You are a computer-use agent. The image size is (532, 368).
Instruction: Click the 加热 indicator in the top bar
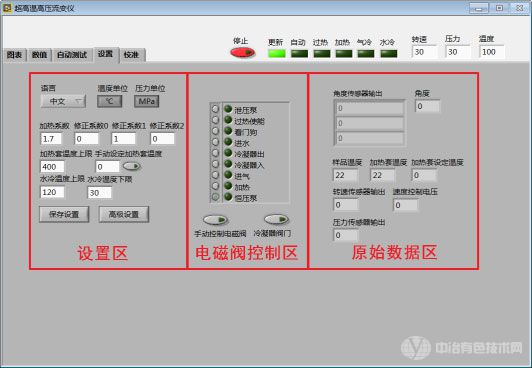coord(344,54)
